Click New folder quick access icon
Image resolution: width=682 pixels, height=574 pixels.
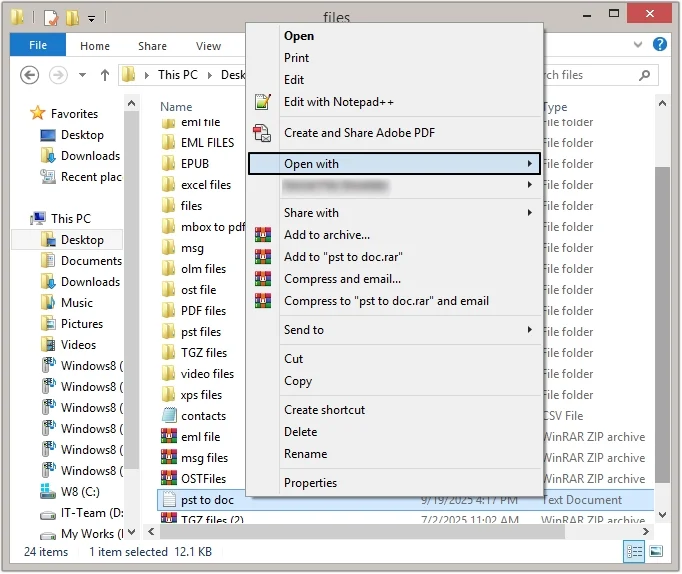(x=72, y=18)
